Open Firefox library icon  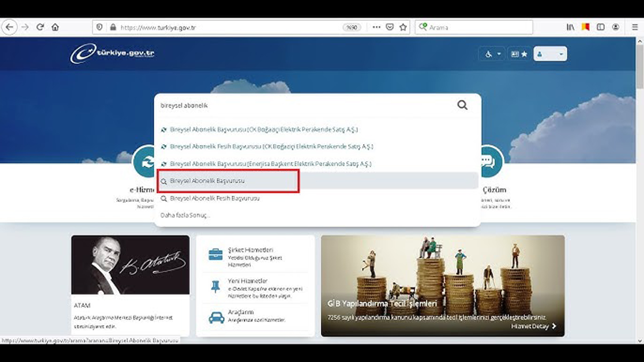point(570,27)
